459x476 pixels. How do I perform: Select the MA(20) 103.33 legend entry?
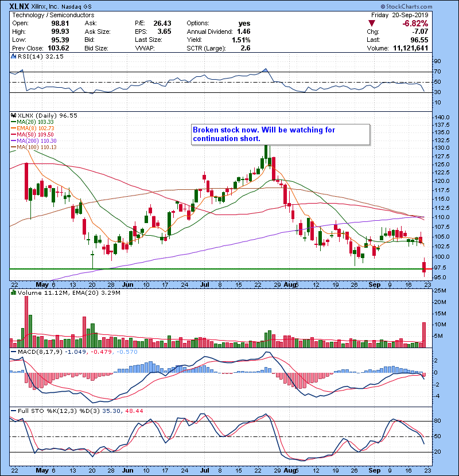[x=32, y=122]
